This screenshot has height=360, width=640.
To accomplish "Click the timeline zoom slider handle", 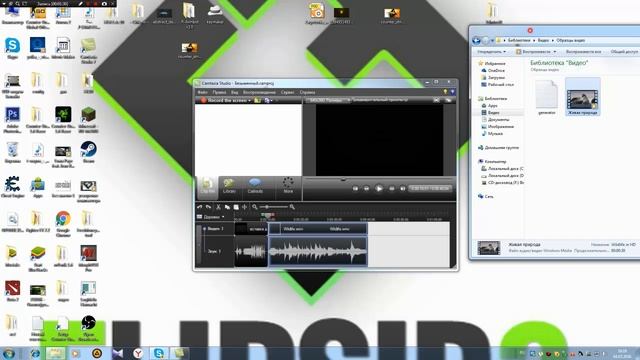I will pos(267,207).
